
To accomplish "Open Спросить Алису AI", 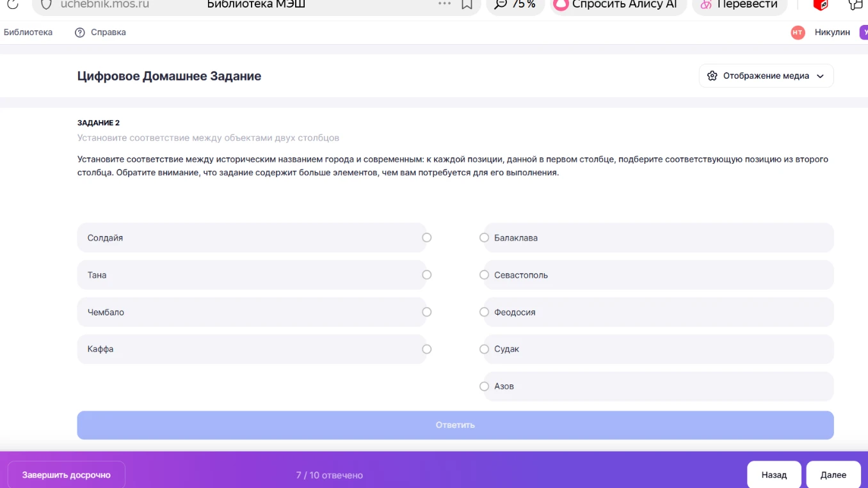I will coord(618,4).
